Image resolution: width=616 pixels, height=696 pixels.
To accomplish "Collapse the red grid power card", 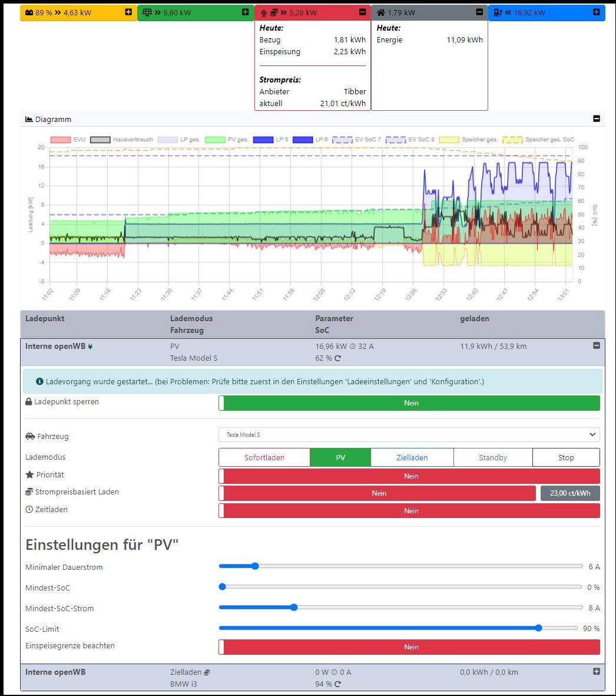I will [362, 12].
